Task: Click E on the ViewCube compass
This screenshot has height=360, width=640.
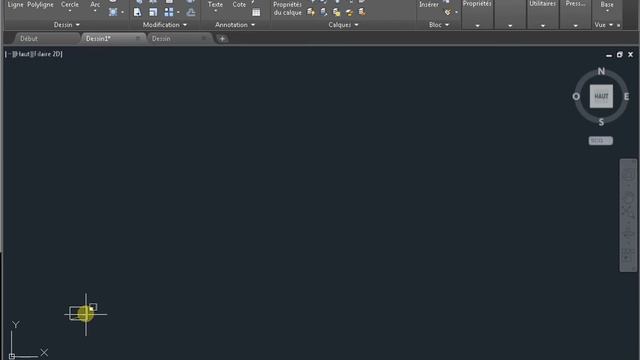Action: tap(626, 96)
